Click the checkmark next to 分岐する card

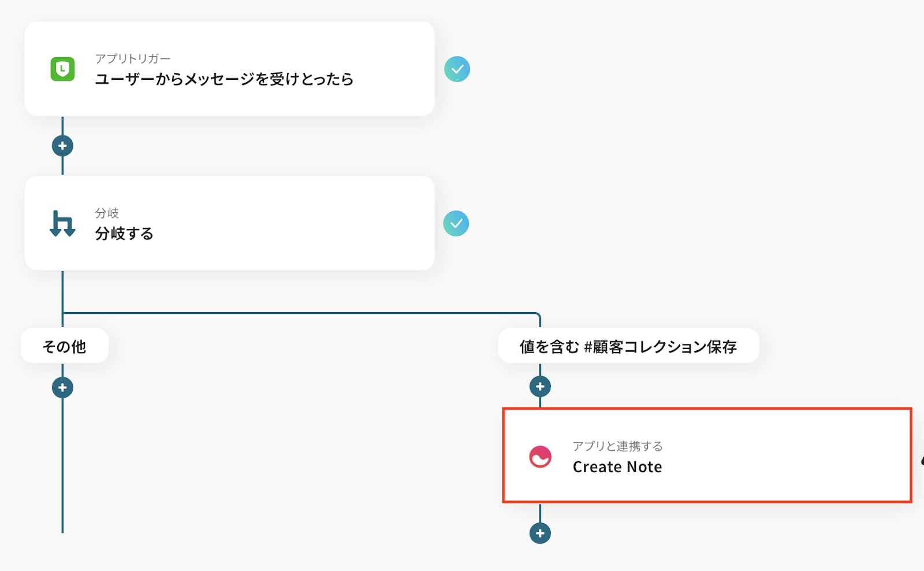click(456, 224)
